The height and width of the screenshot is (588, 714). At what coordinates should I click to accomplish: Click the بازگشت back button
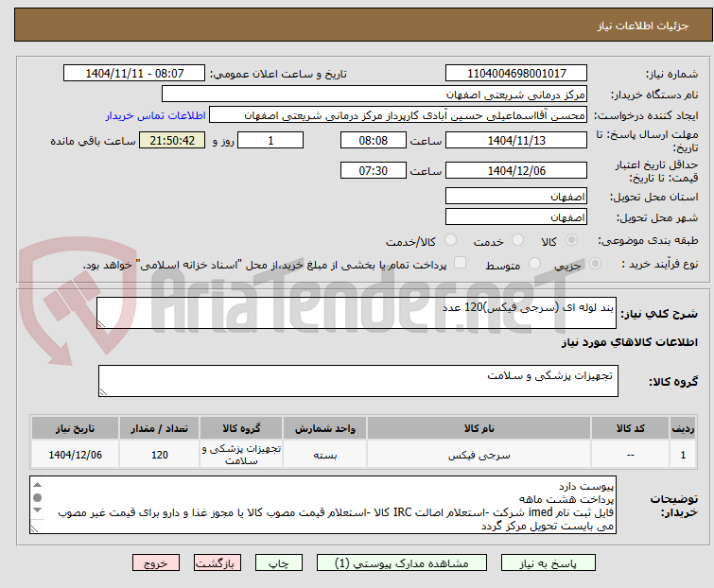(x=217, y=563)
